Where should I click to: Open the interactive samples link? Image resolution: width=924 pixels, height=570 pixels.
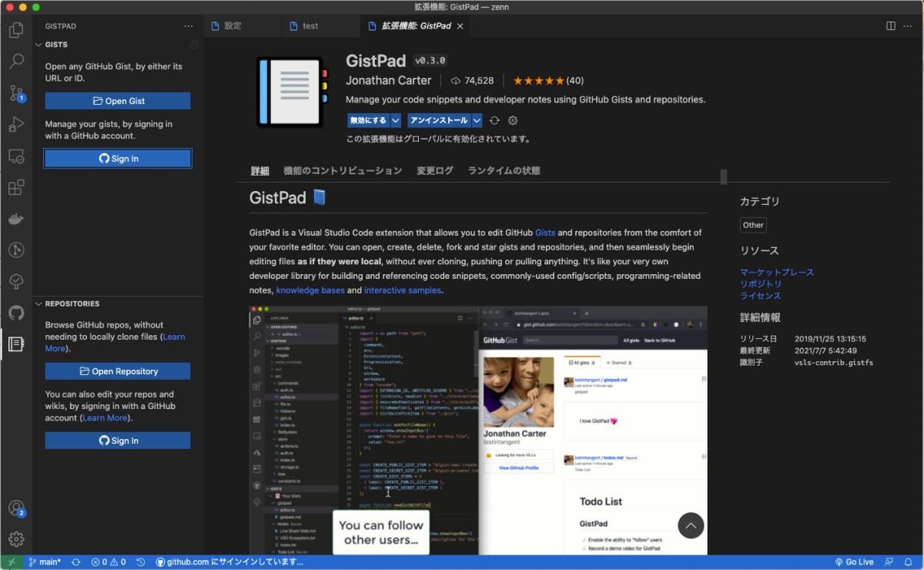coord(403,290)
